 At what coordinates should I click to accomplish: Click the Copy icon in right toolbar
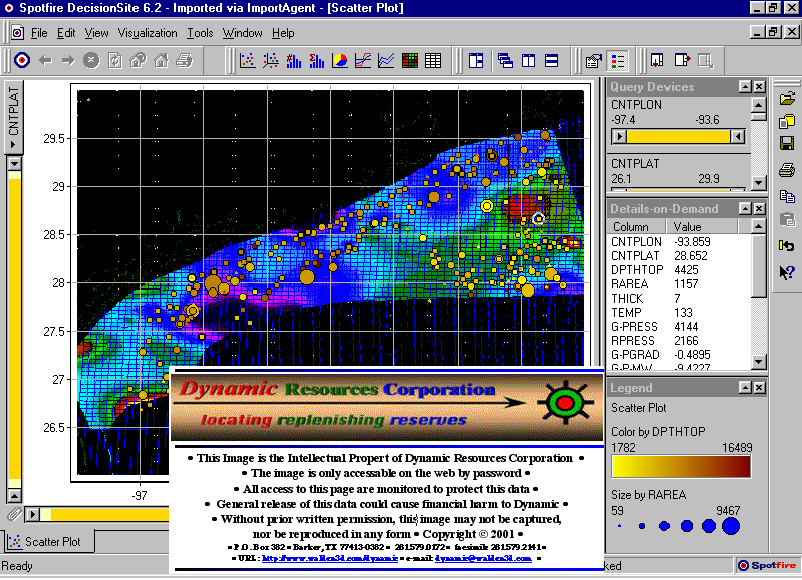pyautogui.click(x=787, y=195)
